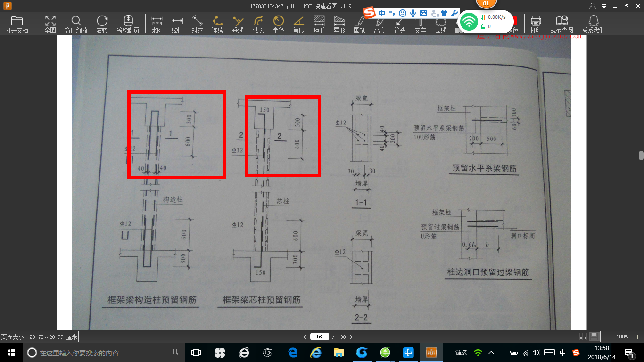Click the 100% zoom level value

[x=622, y=337]
